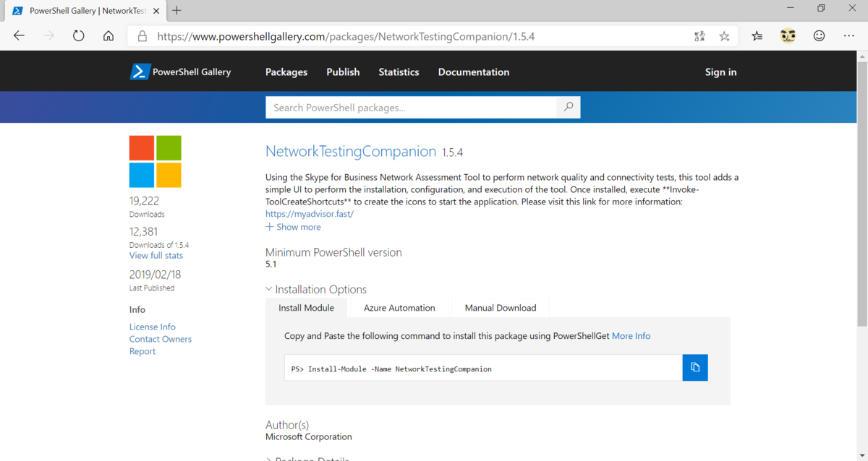This screenshot has height=461, width=868.
Task: Click the PowerShell Gallery logo
Action: point(181,72)
